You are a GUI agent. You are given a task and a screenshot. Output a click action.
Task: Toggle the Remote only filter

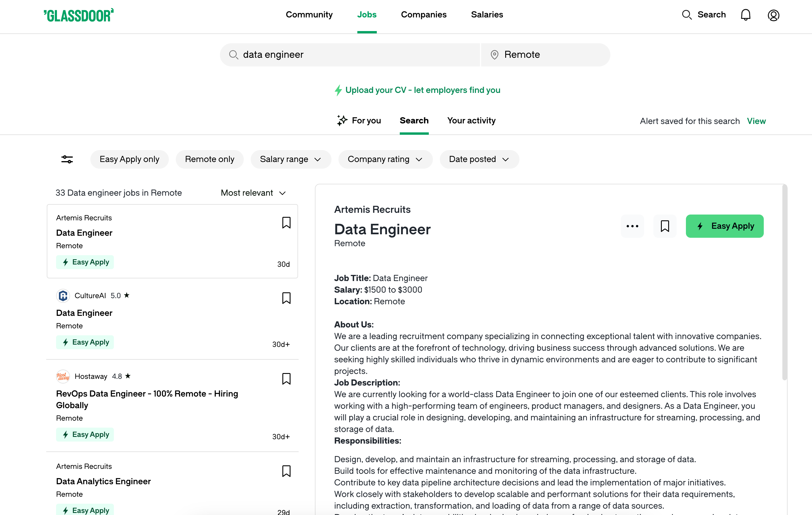[x=209, y=159]
